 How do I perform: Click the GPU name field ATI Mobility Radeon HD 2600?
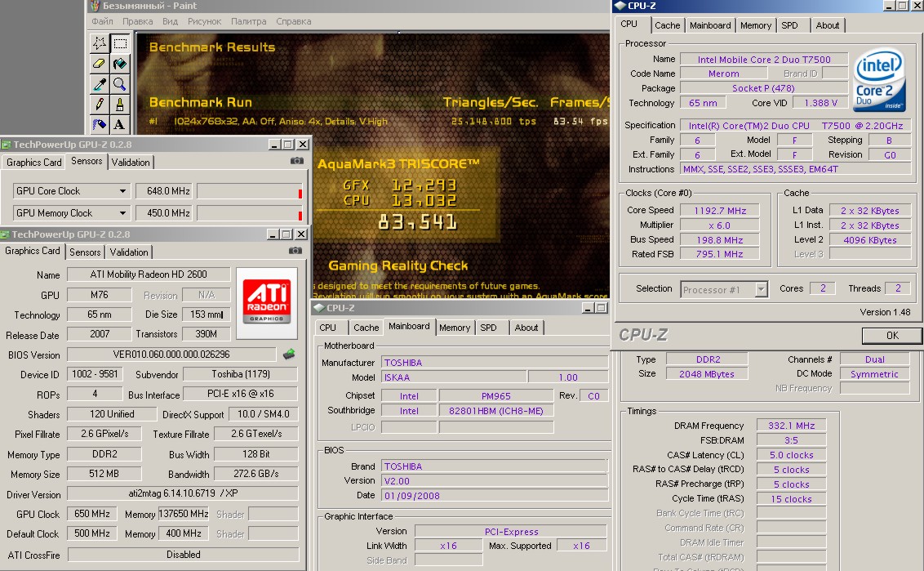click(149, 274)
